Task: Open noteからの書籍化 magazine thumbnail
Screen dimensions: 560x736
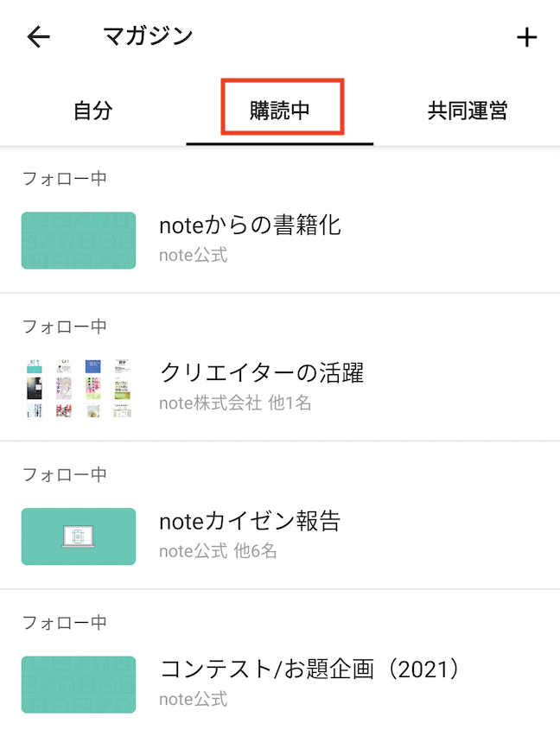Action: [79, 240]
